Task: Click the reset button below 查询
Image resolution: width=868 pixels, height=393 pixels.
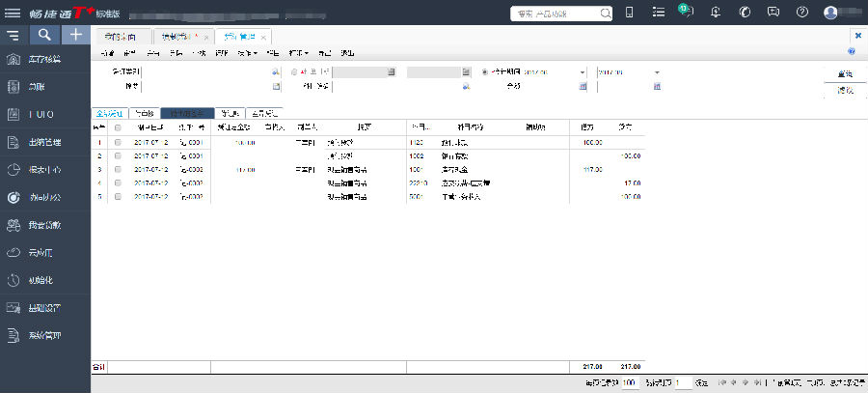Action: pyautogui.click(x=844, y=89)
